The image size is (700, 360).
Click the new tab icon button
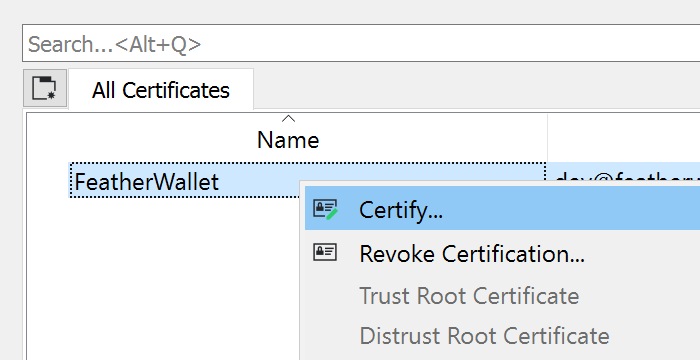[x=45, y=88]
